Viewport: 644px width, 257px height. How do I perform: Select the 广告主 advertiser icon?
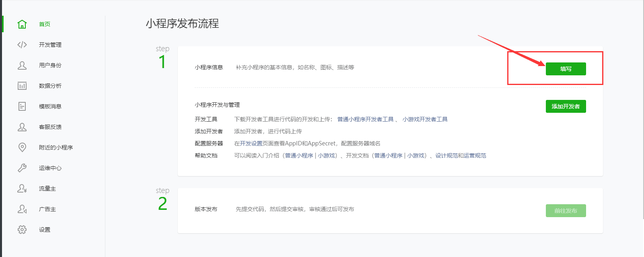pos(22,209)
